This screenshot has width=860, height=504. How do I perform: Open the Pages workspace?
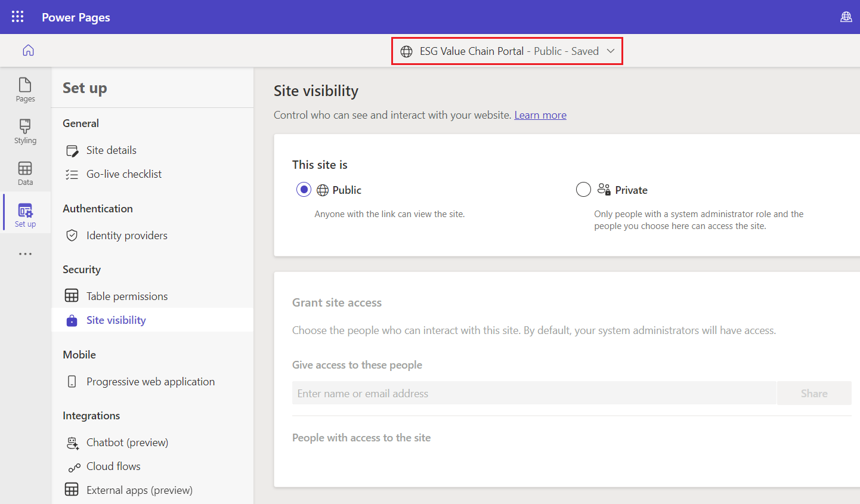[25, 89]
